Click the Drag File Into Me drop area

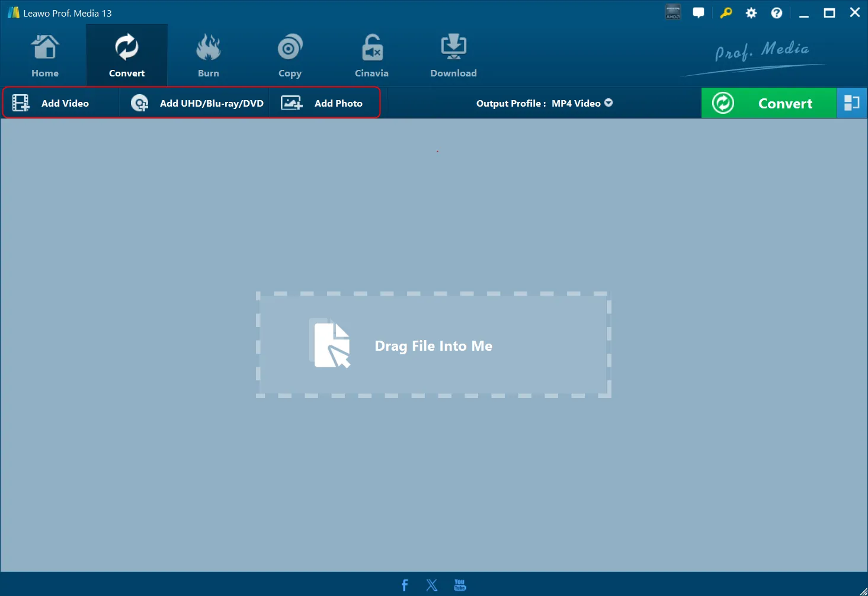coord(434,345)
